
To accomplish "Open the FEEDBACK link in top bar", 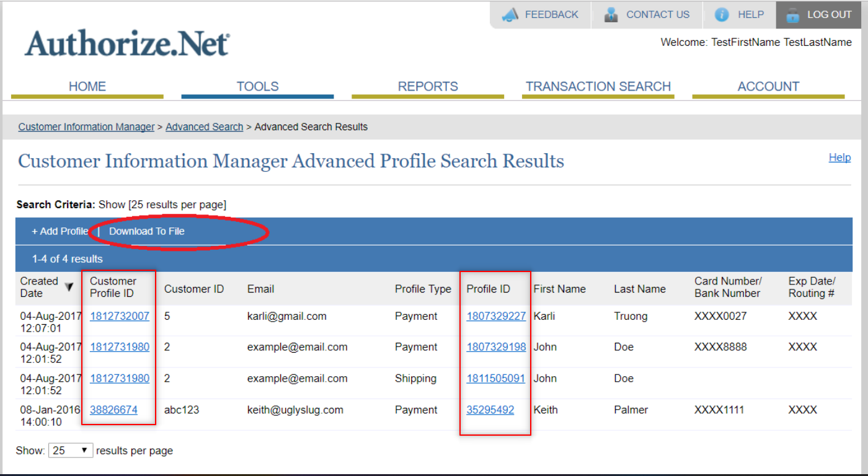I will click(x=552, y=14).
